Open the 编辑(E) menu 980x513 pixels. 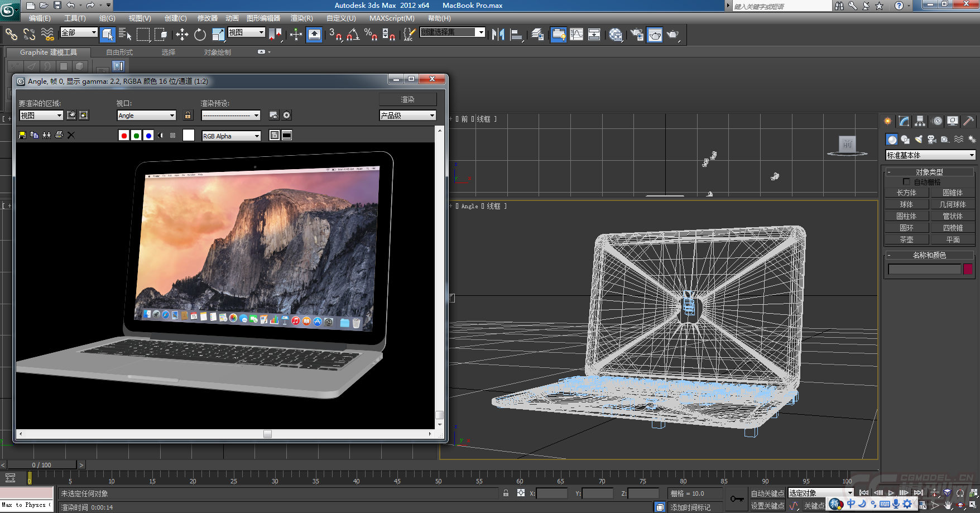point(40,18)
